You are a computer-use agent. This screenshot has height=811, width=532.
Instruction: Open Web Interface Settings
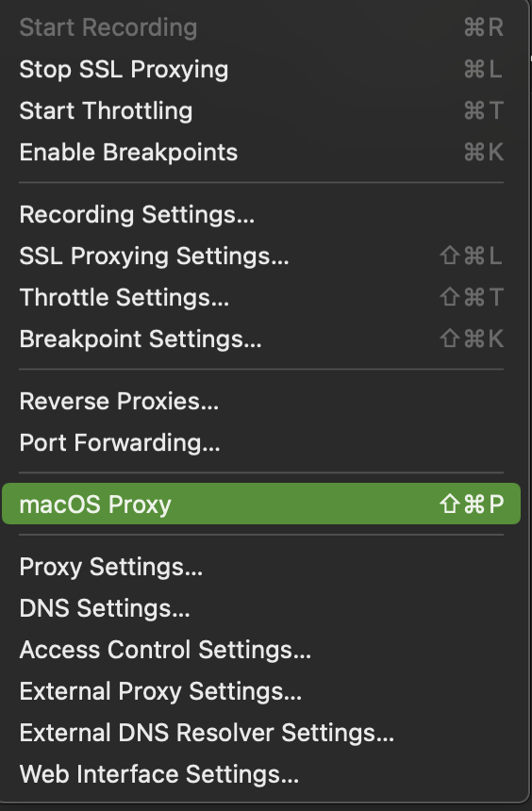[x=261, y=774]
